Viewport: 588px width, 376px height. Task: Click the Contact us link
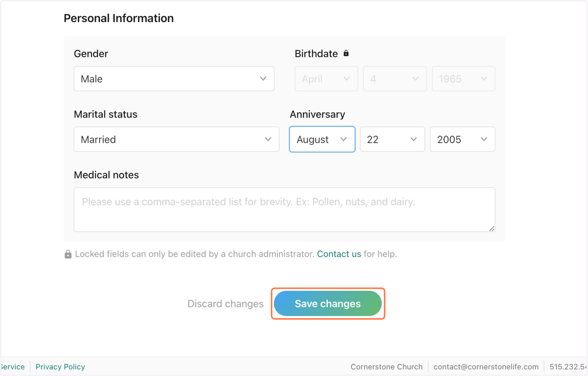[x=339, y=254]
